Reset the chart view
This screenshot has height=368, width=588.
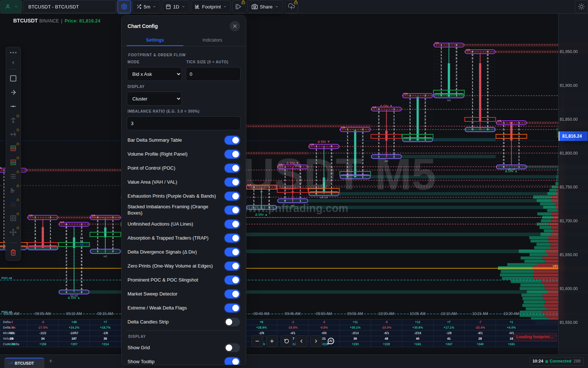(287, 341)
